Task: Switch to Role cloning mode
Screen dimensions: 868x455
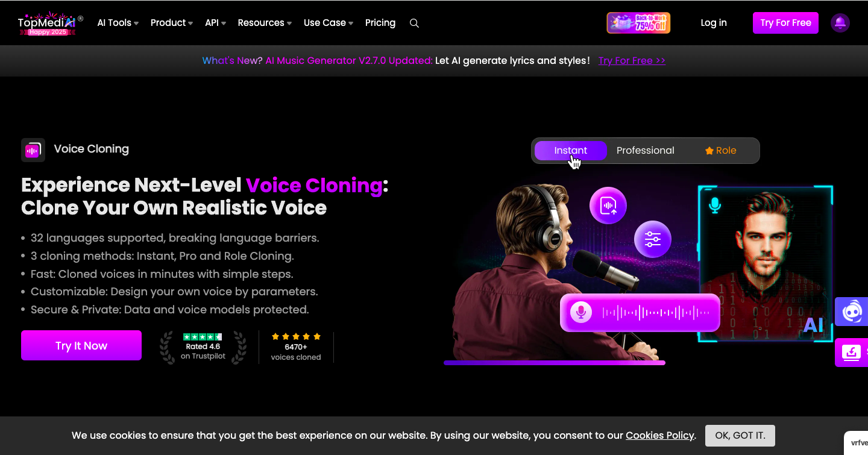Action: [720, 151]
